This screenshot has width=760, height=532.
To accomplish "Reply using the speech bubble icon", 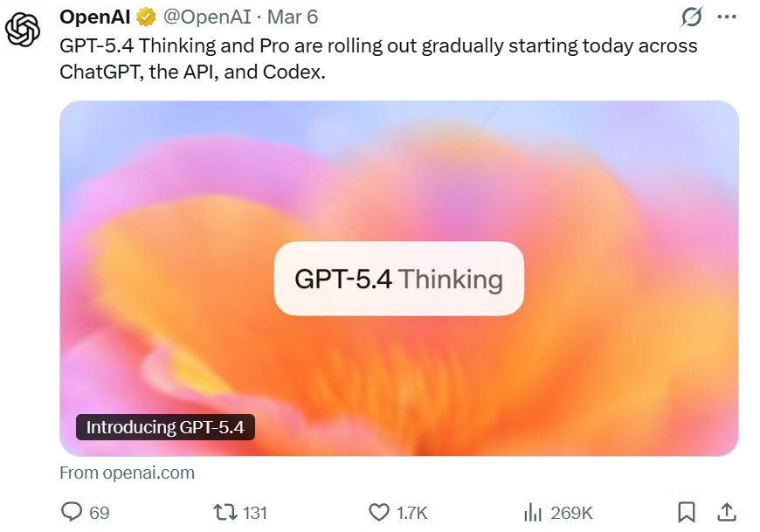I will 71,512.
